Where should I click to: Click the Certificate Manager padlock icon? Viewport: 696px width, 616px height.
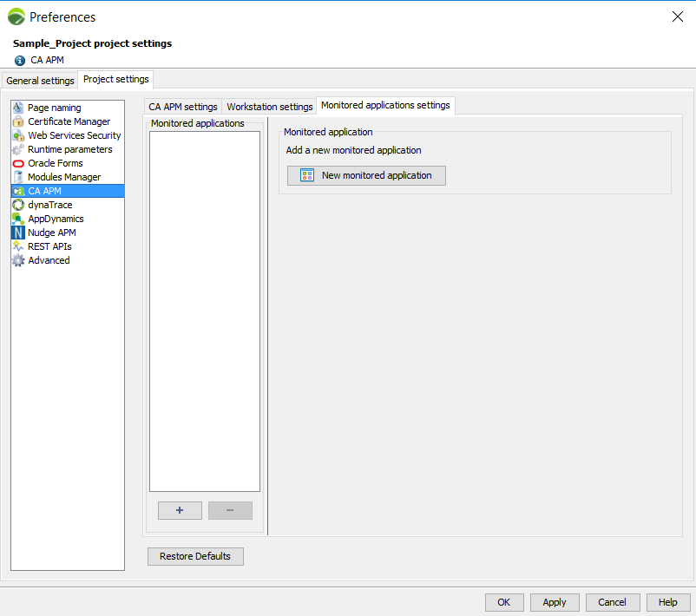click(18, 121)
